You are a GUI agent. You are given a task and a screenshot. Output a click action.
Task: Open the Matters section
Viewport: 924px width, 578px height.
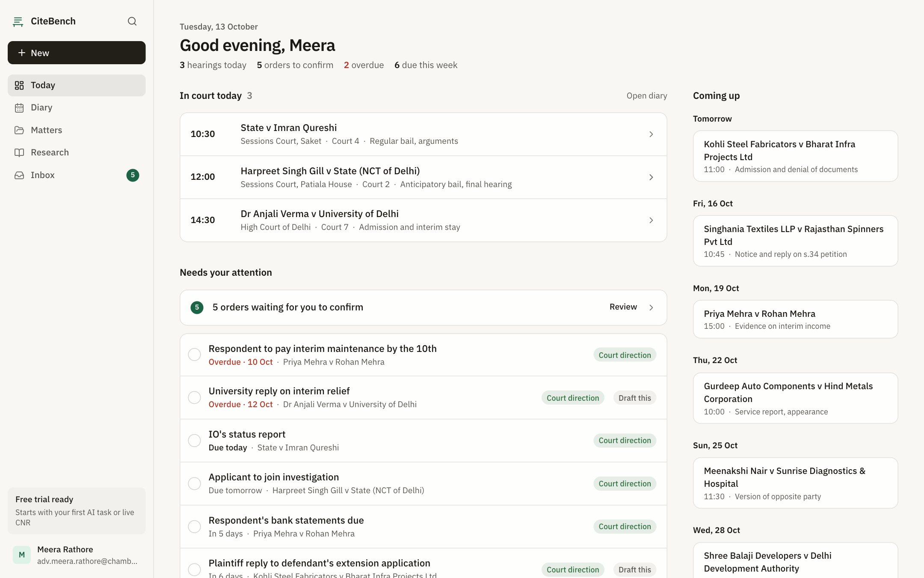coord(77,130)
